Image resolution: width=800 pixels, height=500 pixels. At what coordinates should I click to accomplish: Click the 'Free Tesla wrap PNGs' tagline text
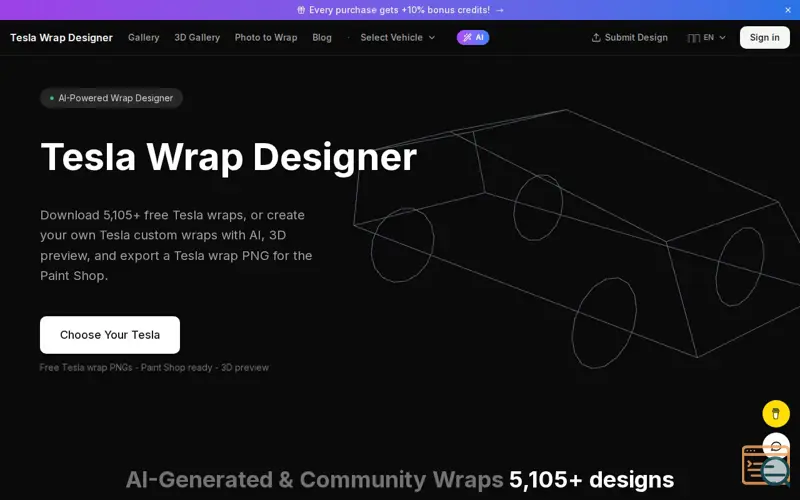(x=154, y=367)
